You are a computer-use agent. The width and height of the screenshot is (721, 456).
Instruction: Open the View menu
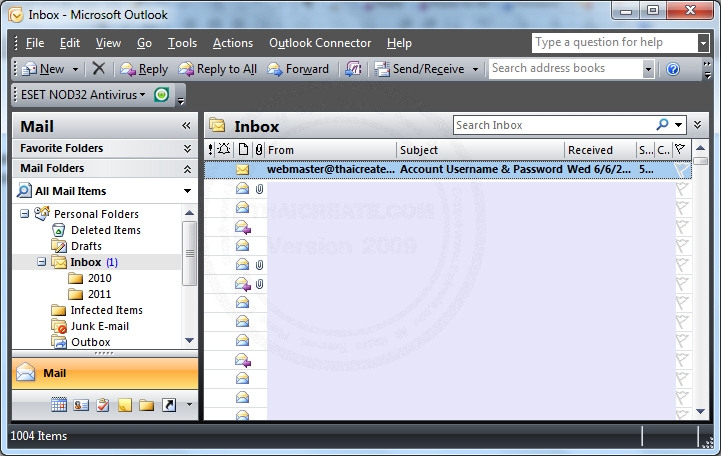click(x=108, y=43)
